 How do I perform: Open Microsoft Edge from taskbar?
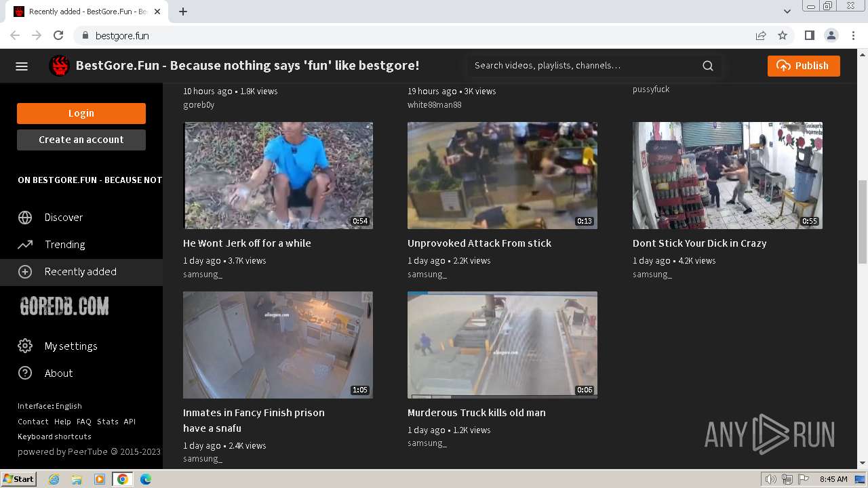tap(146, 479)
